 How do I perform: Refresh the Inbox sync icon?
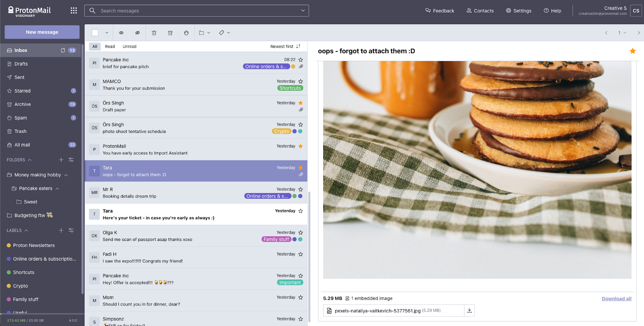click(63, 50)
